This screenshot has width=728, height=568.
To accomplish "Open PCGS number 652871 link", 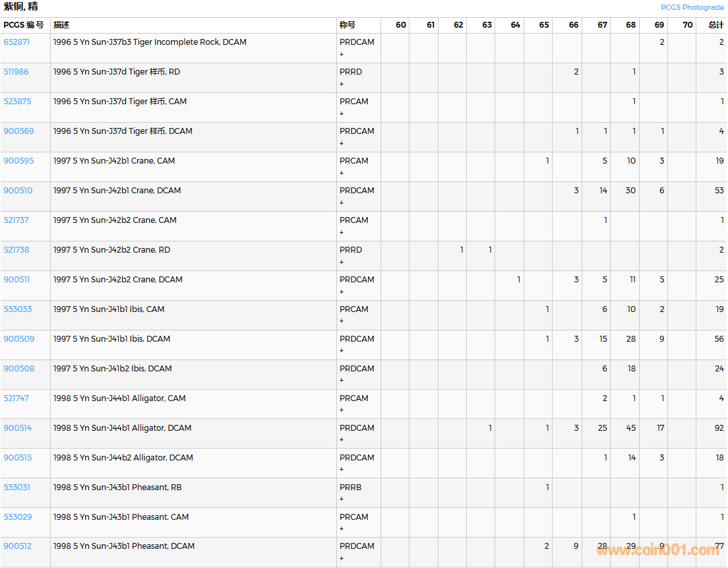I will pos(16,42).
